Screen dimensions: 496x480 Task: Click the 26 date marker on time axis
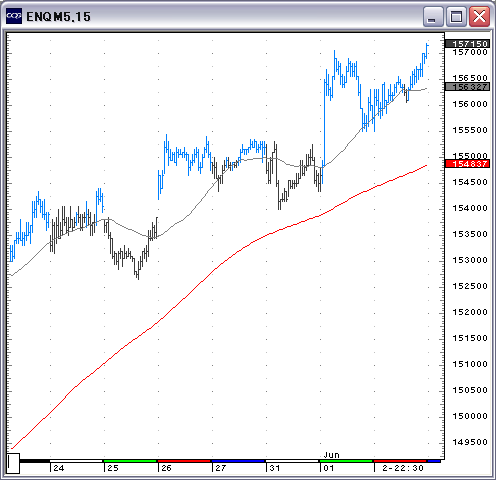[x=166, y=468]
